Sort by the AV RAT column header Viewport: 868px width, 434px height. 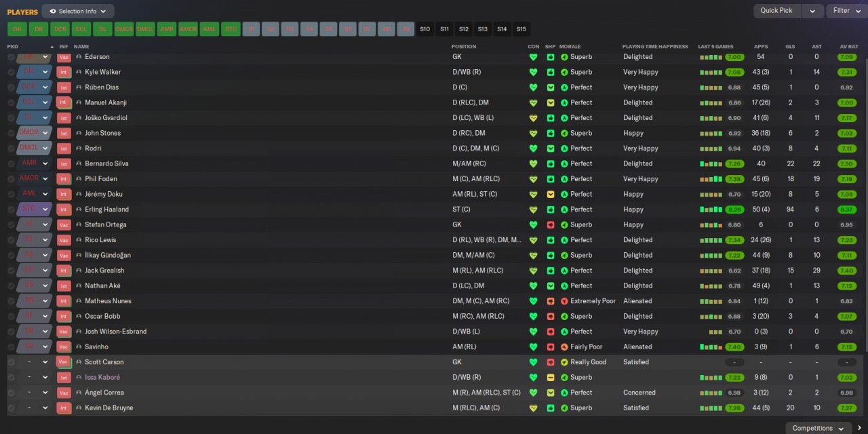click(849, 47)
